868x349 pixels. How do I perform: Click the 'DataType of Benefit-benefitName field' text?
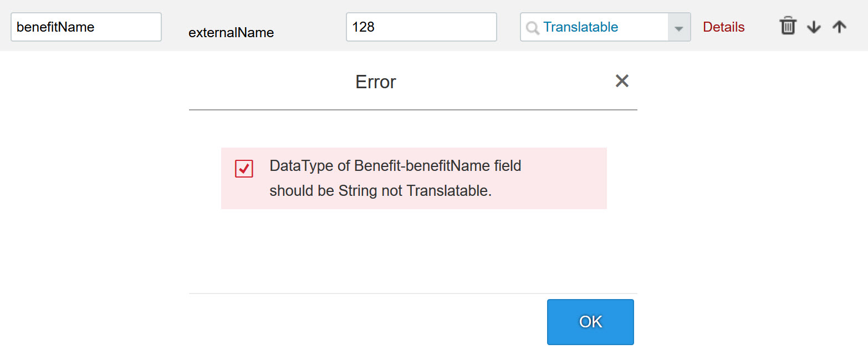[395, 165]
